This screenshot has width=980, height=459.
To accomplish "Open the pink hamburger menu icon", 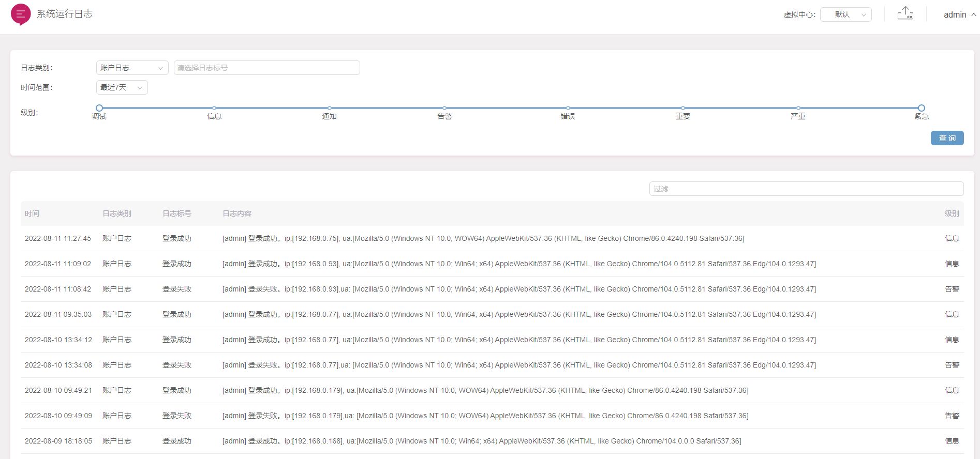I will 21,14.
